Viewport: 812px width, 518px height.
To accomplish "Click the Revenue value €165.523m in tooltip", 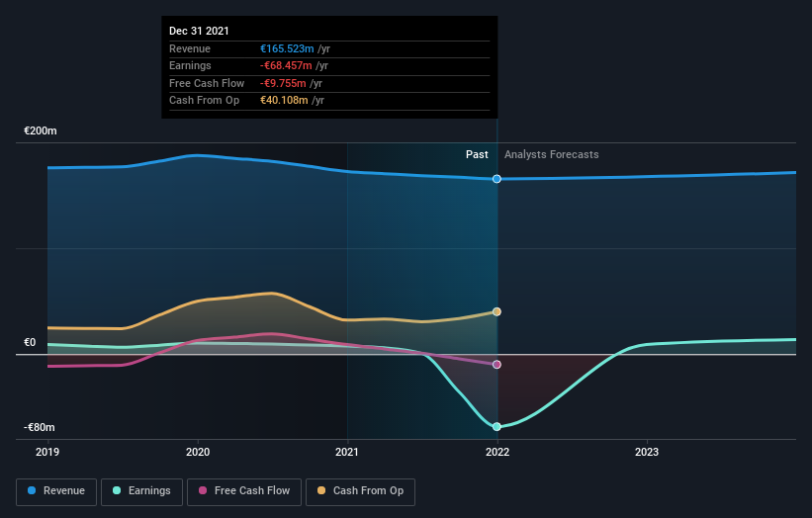I will [287, 48].
